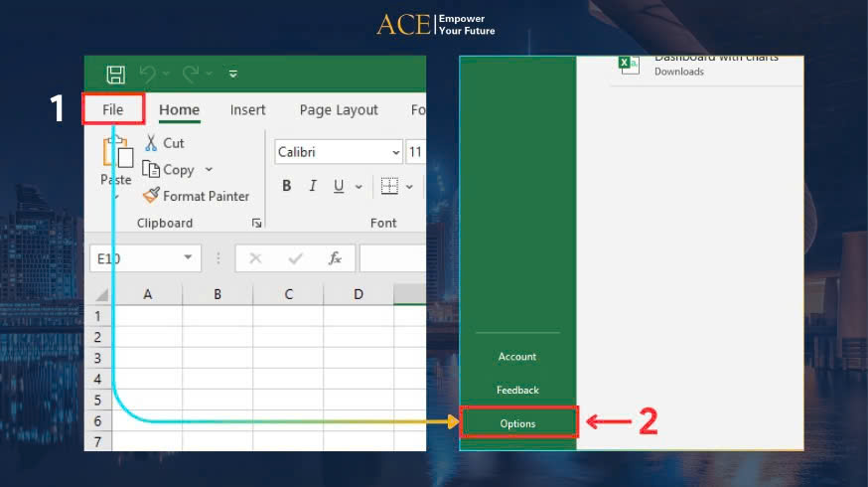The image size is (868, 487).
Task: Toggle Underline formatting
Action: pos(339,186)
